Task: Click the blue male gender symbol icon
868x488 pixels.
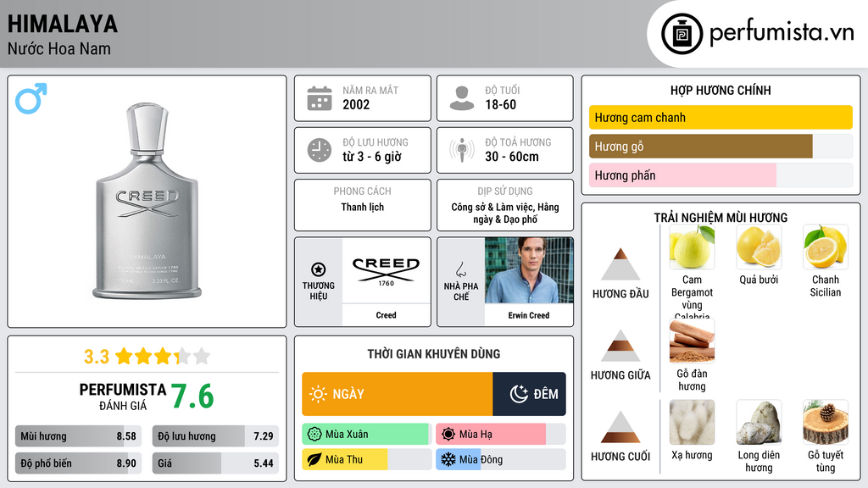Action: click(x=31, y=98)
